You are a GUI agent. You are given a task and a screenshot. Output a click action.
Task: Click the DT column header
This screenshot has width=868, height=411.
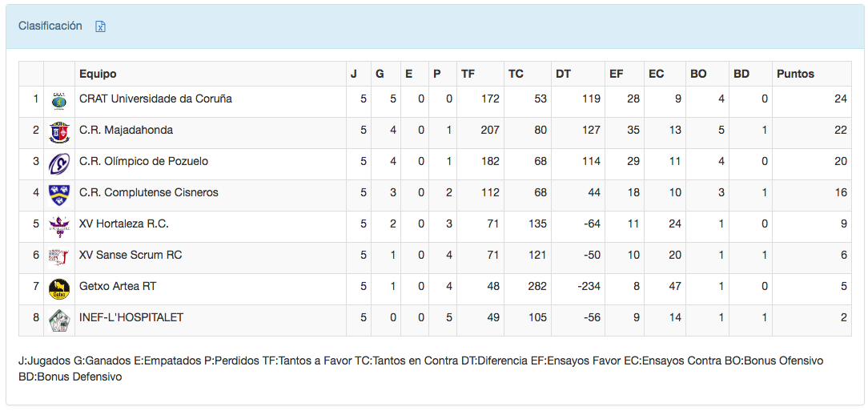tap(563, 74)
